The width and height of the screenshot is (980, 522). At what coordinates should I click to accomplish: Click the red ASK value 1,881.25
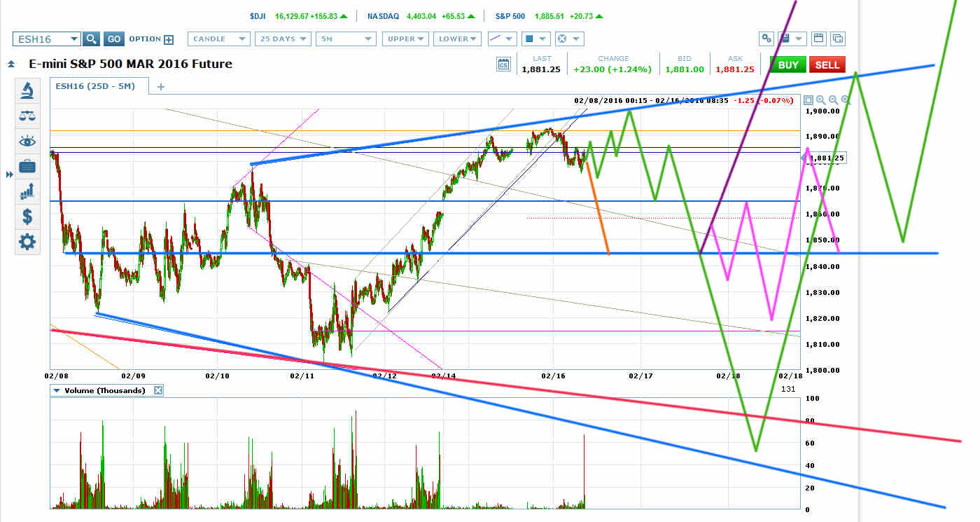735,69
